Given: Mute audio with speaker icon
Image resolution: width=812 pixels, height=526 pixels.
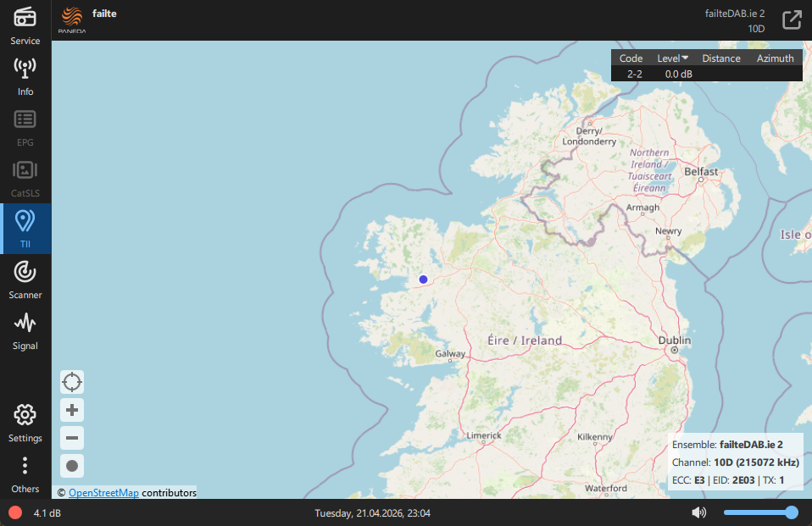Looking at the screenshot, I should pyautogui.click(x=698, y=512).
